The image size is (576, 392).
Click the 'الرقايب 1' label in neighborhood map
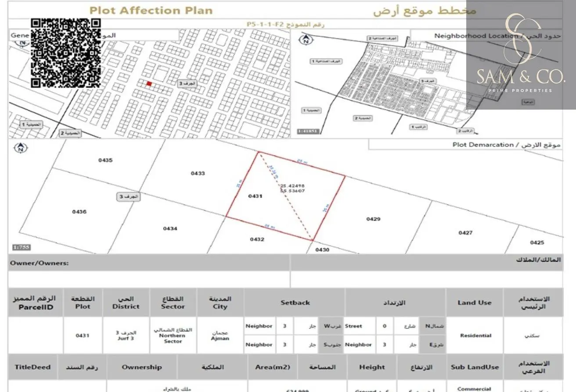(419, 127)
